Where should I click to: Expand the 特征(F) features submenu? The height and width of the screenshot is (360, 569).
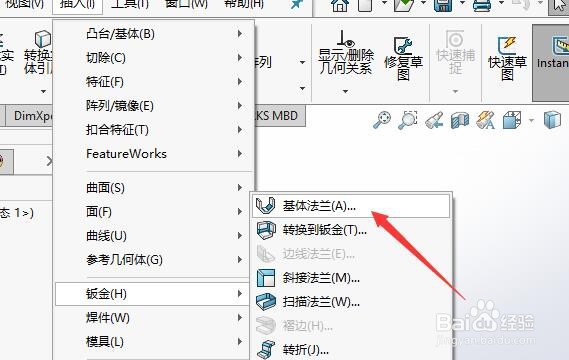point(154,82)
